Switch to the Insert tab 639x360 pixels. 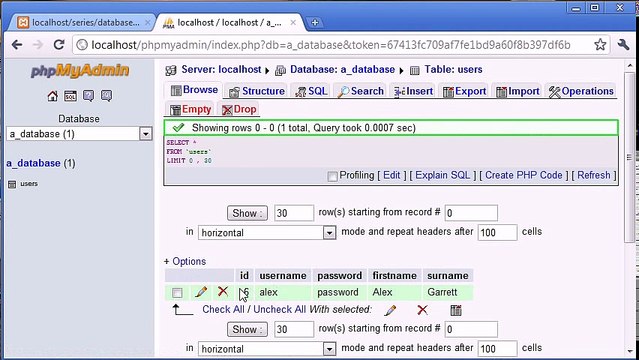click(413, 91)
